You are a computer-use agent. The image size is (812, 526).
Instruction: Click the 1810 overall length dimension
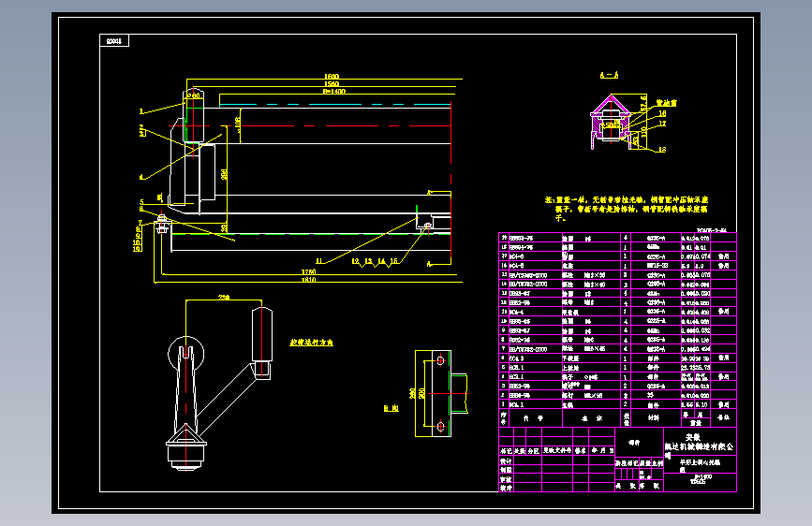click(309, 280)
